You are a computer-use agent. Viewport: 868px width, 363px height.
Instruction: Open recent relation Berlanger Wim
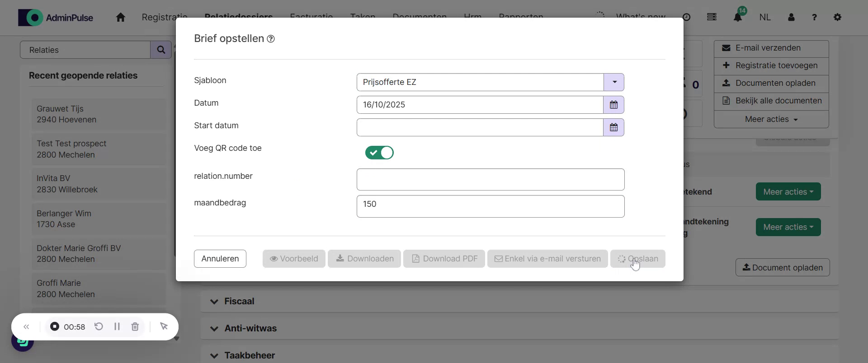pos(99,219)
